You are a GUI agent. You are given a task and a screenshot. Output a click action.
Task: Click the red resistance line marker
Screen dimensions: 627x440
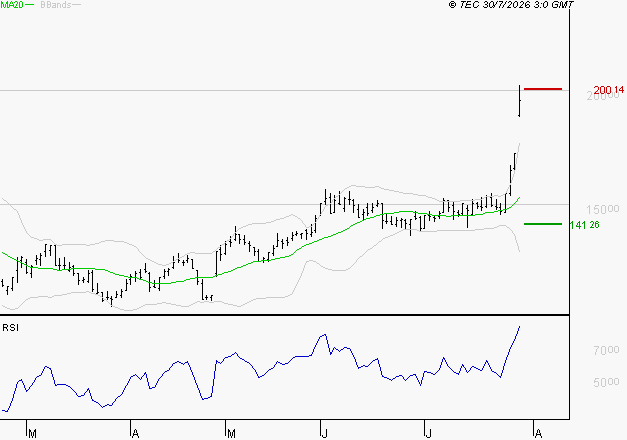click(x=543, y=89)
